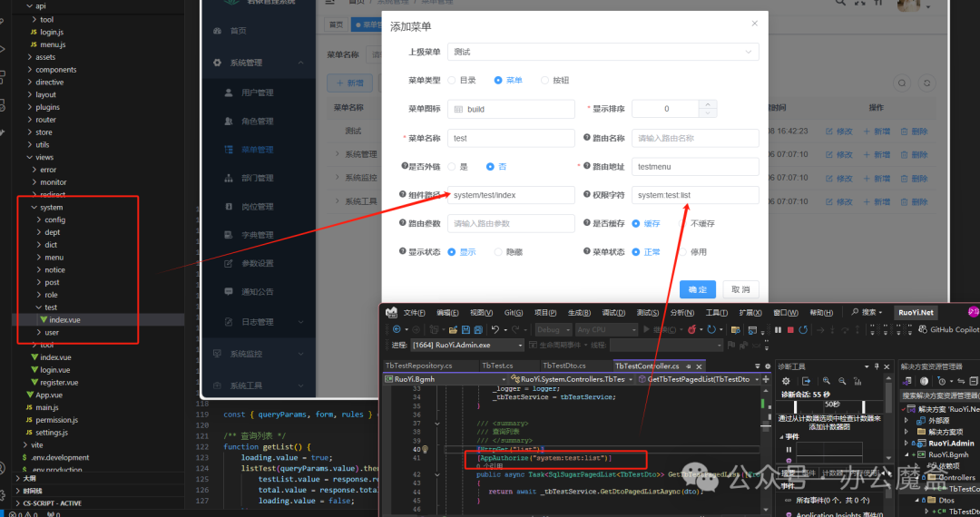Click the round refresh icon in menu table toolbar
980x517 pixels.
926,83
